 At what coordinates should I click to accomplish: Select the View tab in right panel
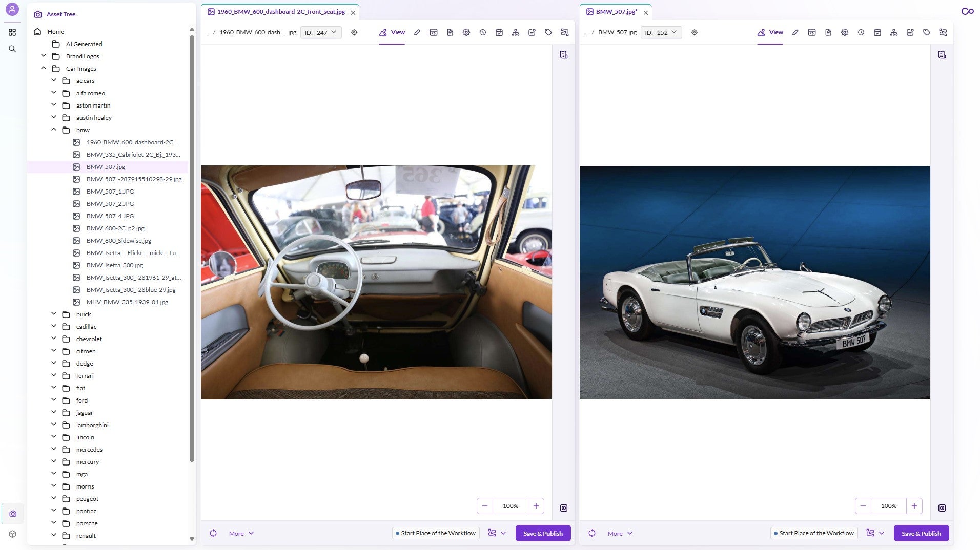point(770,32)
